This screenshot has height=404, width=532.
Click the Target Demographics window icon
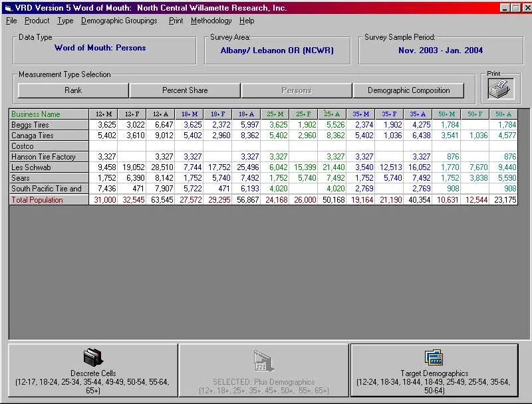click(434, 357)
